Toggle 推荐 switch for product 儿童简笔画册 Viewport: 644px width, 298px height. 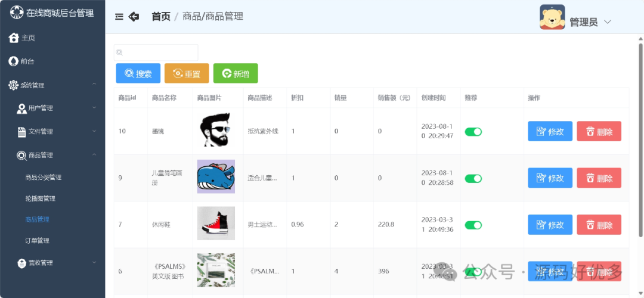473,179
